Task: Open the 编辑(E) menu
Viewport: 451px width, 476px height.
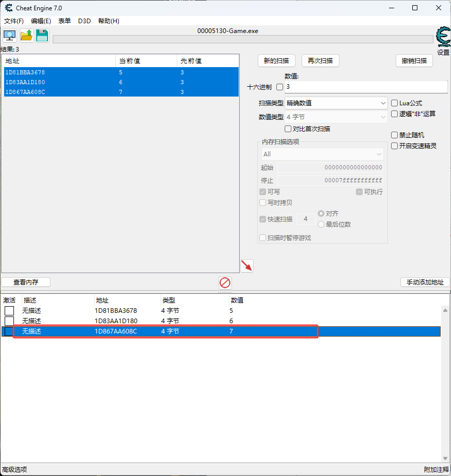Action: [41, 21]
